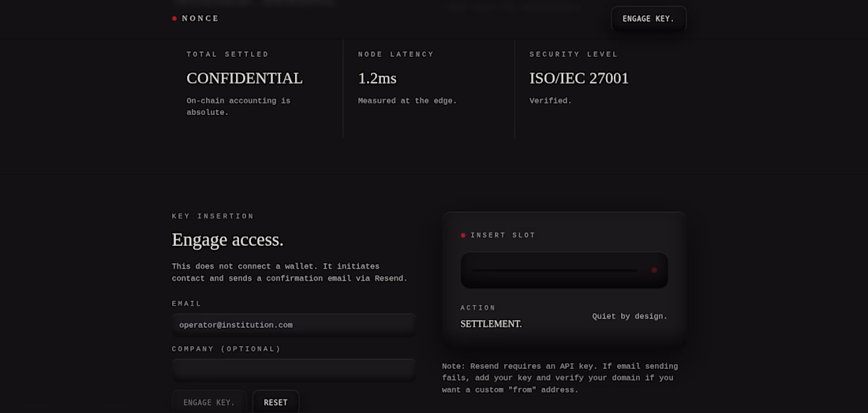Click the 'Quiet by design.' text

[x=630, y=317]
